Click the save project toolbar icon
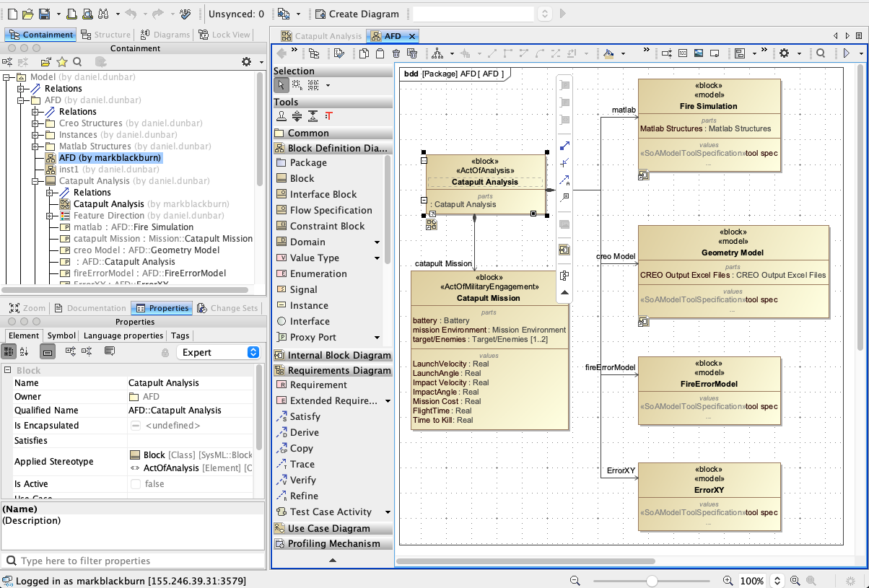Screen dimensions: 869x588 (x=44, y=14)
